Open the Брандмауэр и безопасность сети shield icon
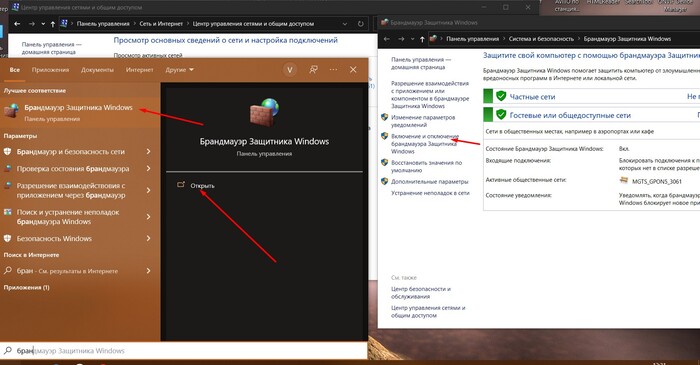This screenshot has height=365, width=700. click(8, 152)
